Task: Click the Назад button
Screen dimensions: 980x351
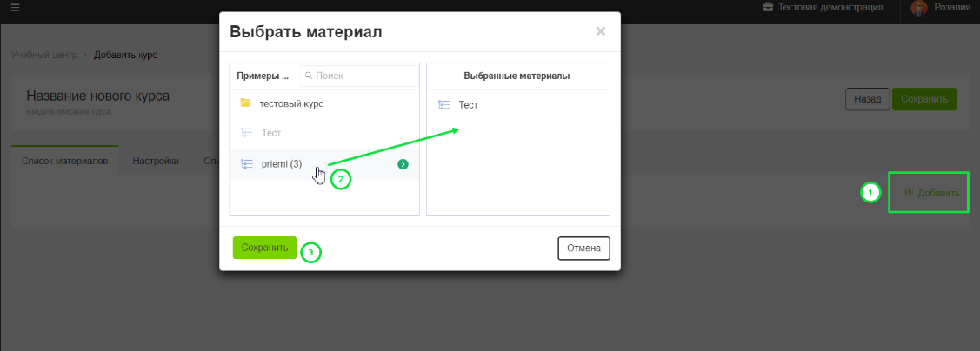Action: click(867, 99)
